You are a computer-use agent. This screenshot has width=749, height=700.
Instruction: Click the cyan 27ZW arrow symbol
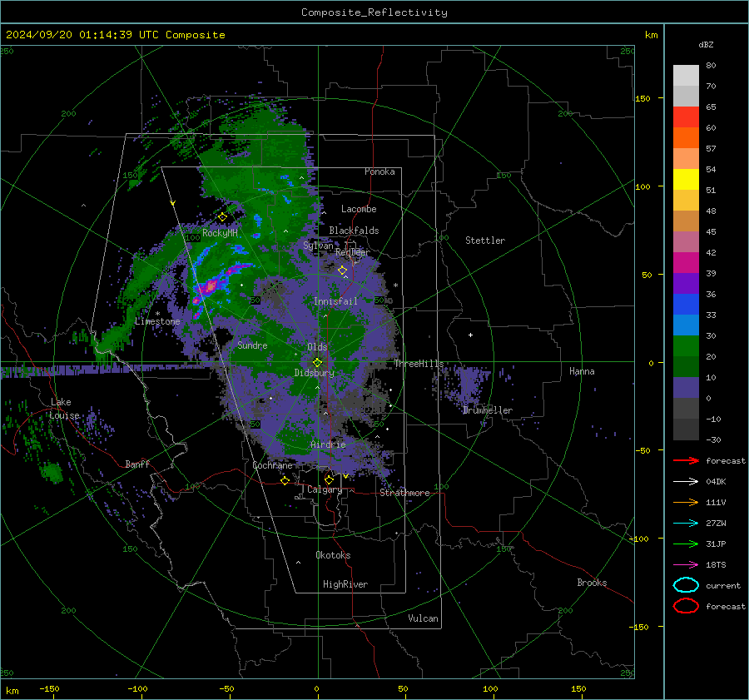[686, 524]
